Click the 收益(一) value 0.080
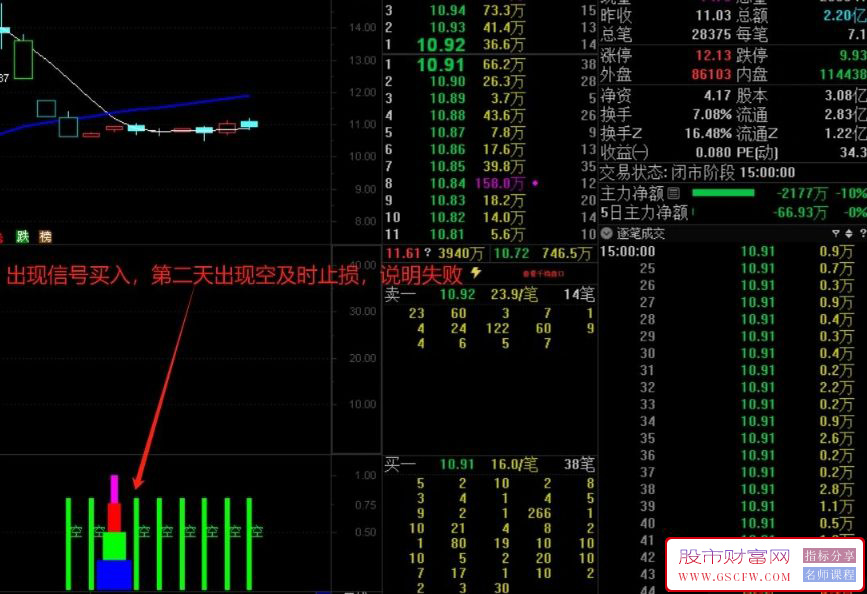Viewport: 867px width, 594px height. [713, 152]
